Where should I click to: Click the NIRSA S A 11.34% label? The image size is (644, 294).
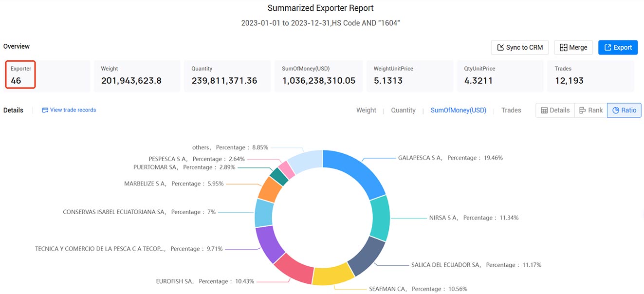pos(474,218)
